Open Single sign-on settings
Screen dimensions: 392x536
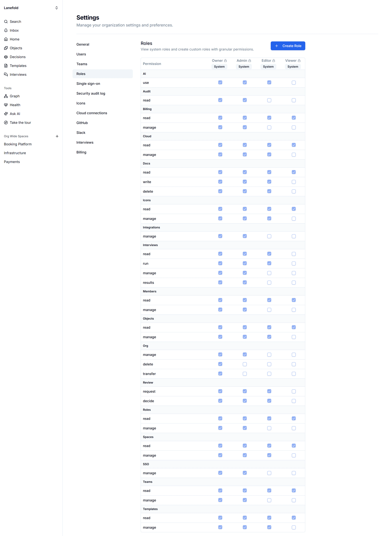coord(103,84)
